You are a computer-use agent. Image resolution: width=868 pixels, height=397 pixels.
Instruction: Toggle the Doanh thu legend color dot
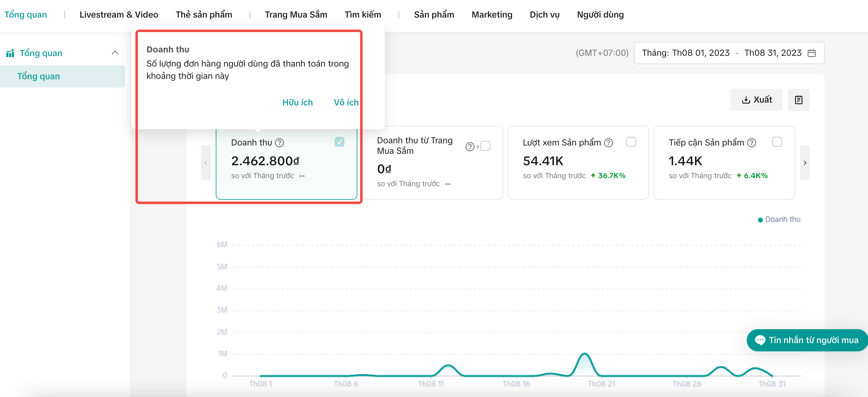click(x=760, y=220)
